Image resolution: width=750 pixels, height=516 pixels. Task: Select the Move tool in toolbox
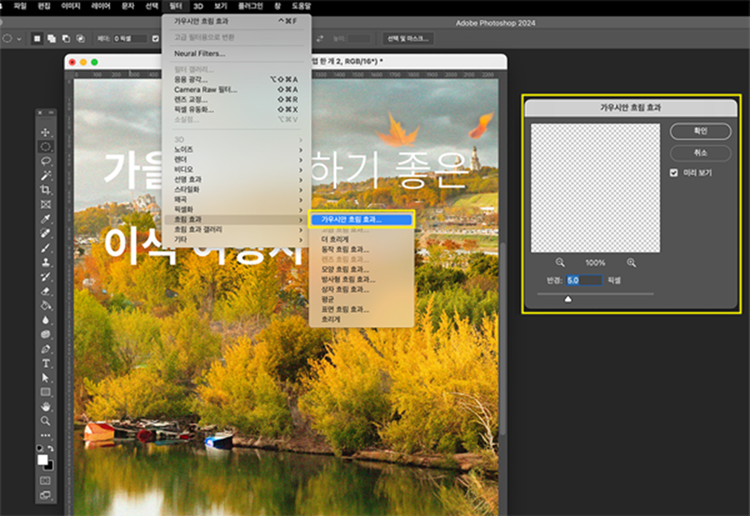[x=45, y=132]
